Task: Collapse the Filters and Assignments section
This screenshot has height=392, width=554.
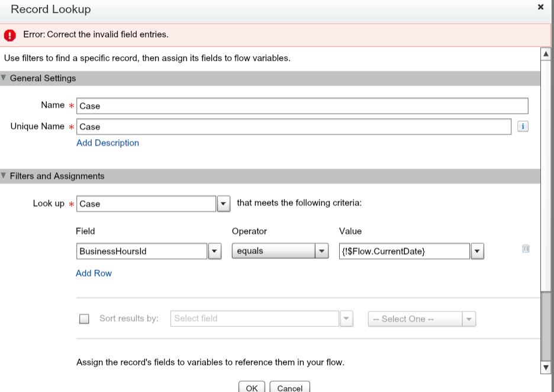Action: coord(4,176)
